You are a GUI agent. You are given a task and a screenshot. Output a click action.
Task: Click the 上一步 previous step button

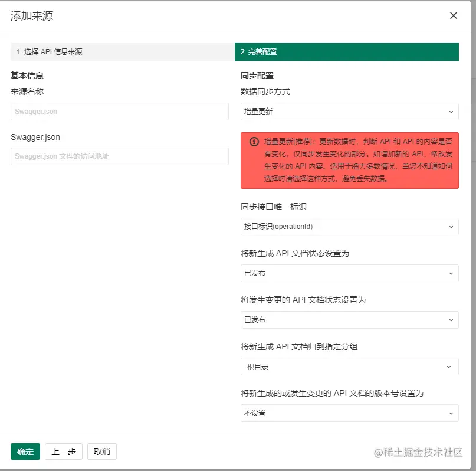pos(63,452)
